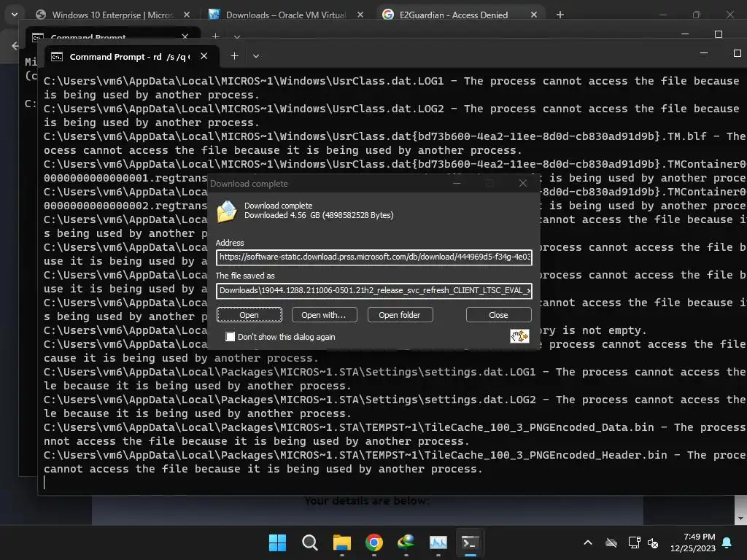Close the Download complete dialog with X

(522, 183)
